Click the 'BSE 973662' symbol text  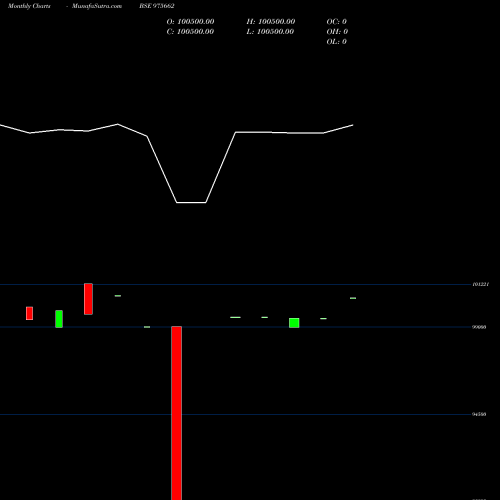click(157, 6)
